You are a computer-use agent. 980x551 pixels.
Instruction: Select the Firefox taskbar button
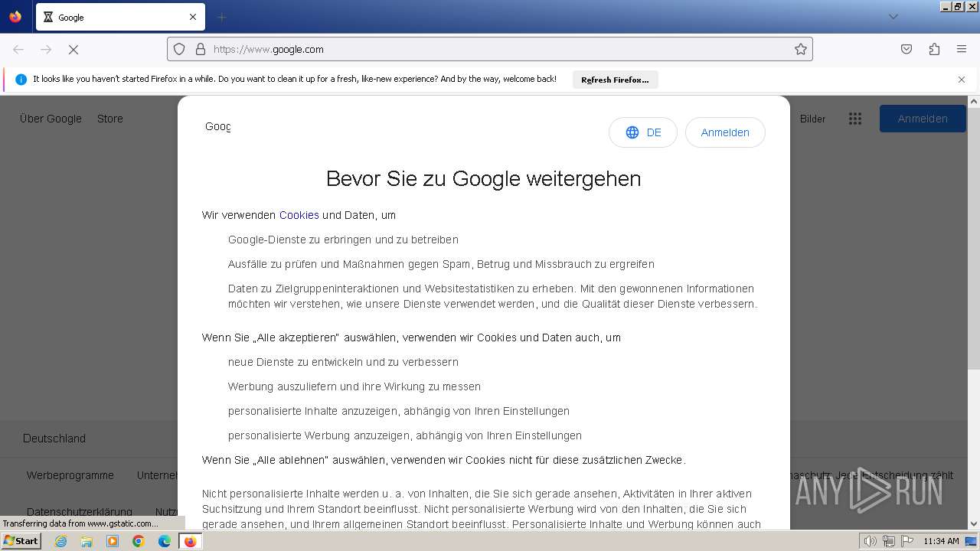[190, 541]
